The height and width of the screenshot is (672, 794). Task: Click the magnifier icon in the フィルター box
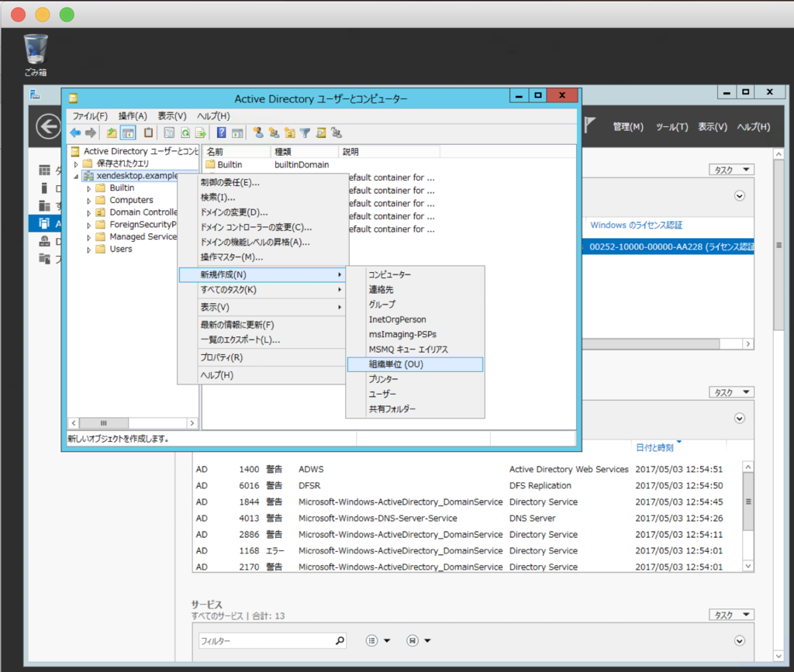[340, 641]
